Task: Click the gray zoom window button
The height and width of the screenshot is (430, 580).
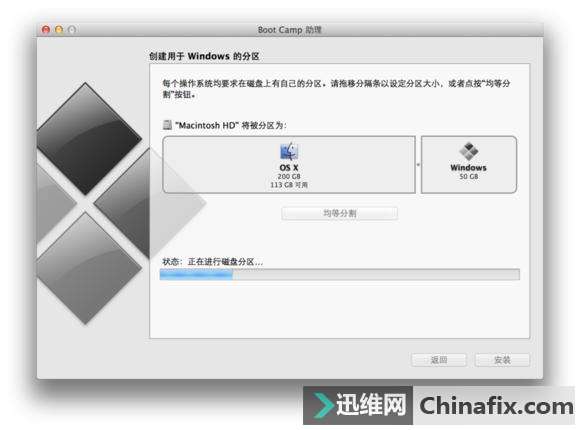Action: (72, 30)
